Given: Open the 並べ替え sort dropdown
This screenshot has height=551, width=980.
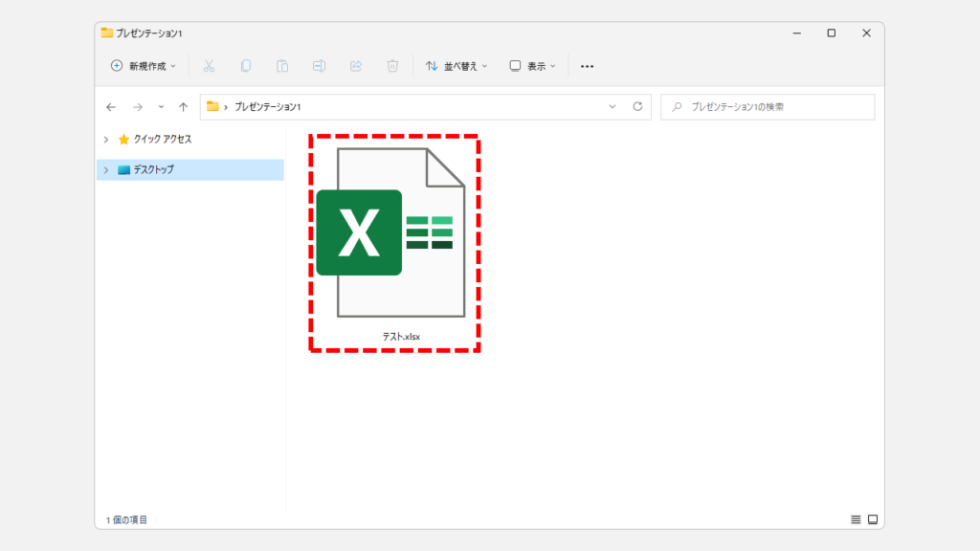Looking at the screenshot, I should click(x=457, y=66).
